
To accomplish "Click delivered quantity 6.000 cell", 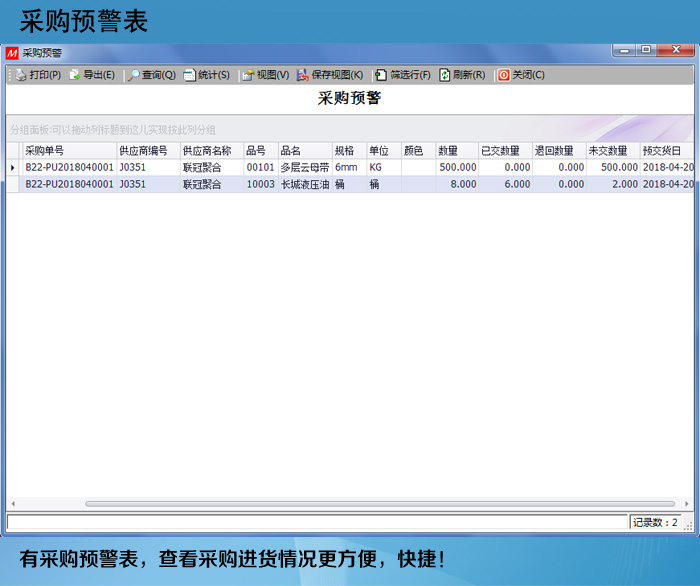I will (x=505, y=184).
